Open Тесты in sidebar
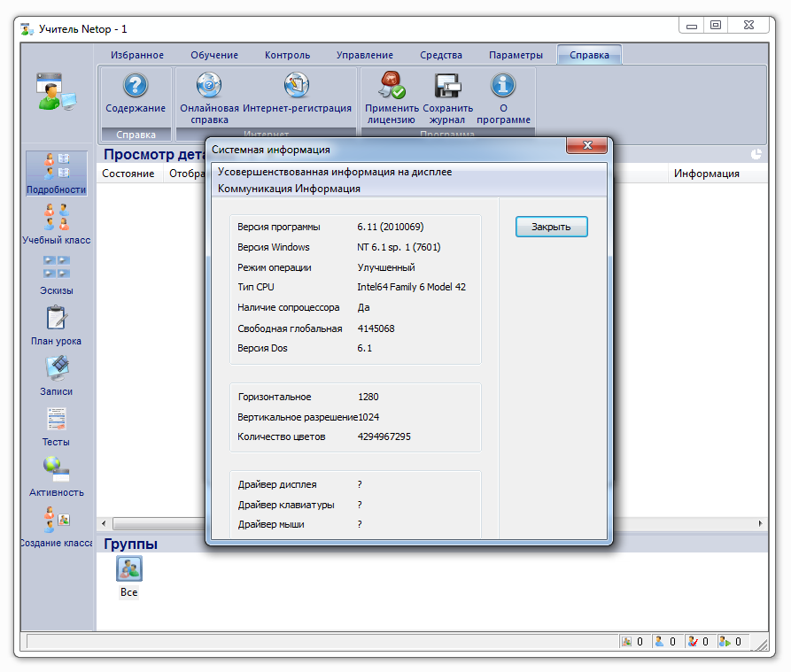The height and width of the screenshot is (672, 791). 56,427
